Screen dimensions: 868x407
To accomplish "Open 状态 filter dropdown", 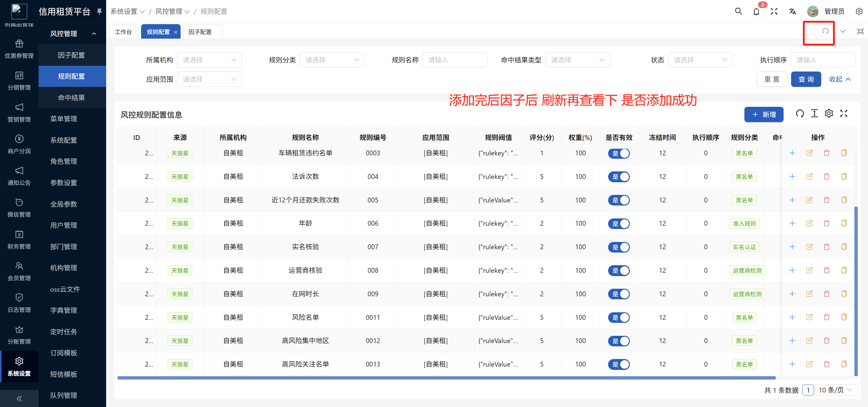I will click(700, 60).
